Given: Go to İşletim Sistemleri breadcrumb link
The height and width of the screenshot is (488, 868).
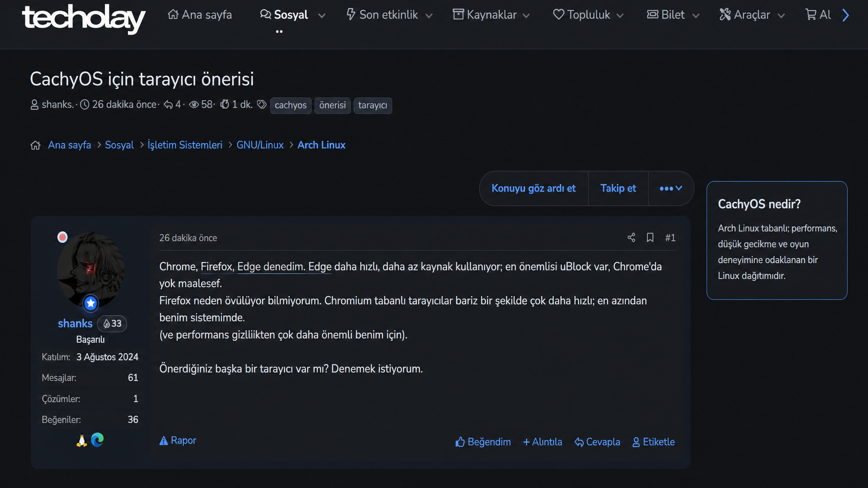Looking at the screenshot, I should 185,145.
